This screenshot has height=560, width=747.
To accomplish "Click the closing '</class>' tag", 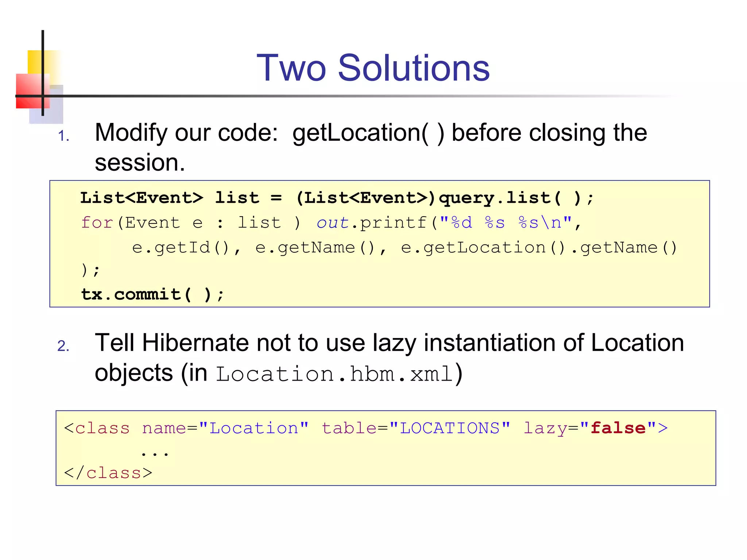I will (x=108, y=473).
